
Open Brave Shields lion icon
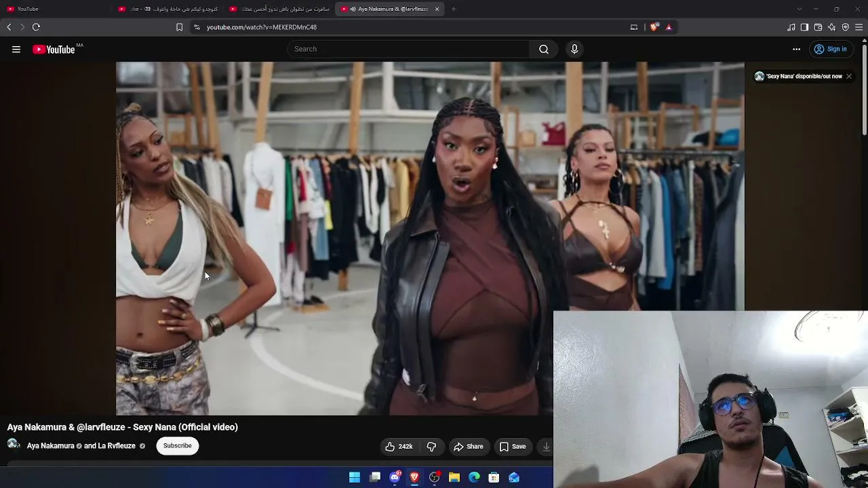654,27
